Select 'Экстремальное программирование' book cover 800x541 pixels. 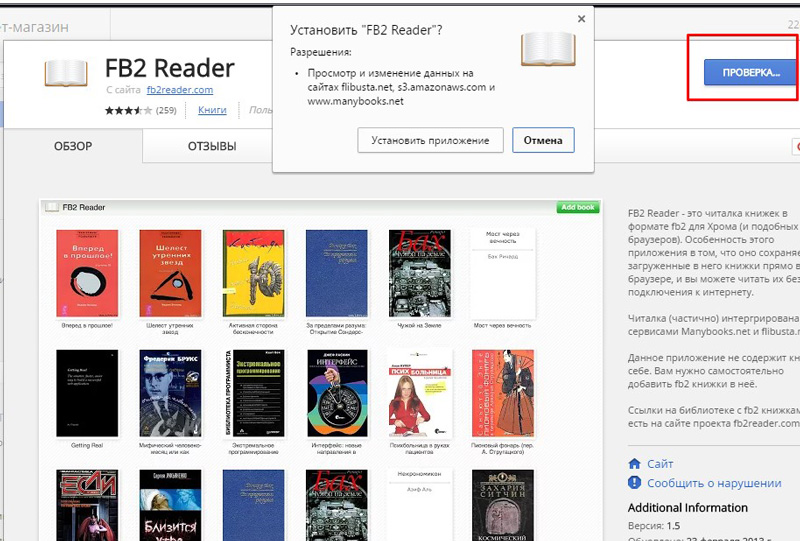point(253,394)
